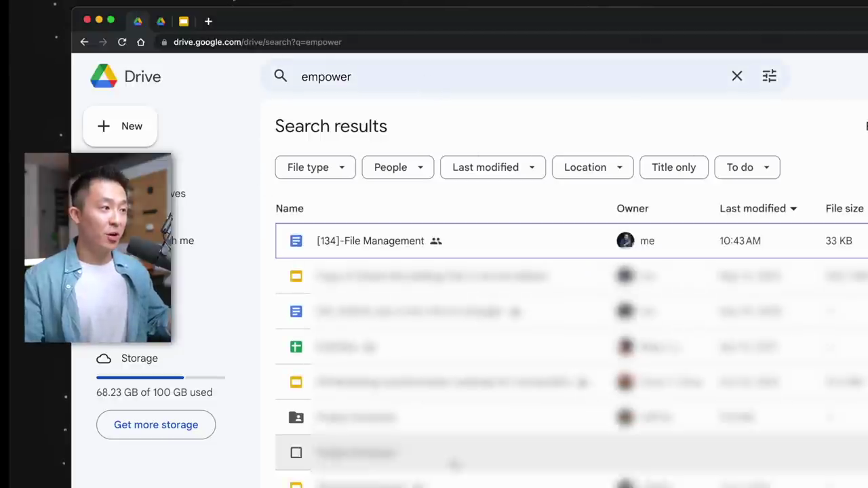Screen dimensions: 868x488
Task: Open advanced search options icon
Action: click(x=769, y=77)
